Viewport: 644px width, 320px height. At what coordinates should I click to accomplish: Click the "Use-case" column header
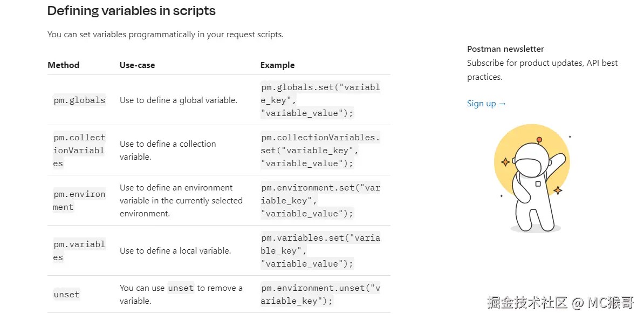click(137, 65)
